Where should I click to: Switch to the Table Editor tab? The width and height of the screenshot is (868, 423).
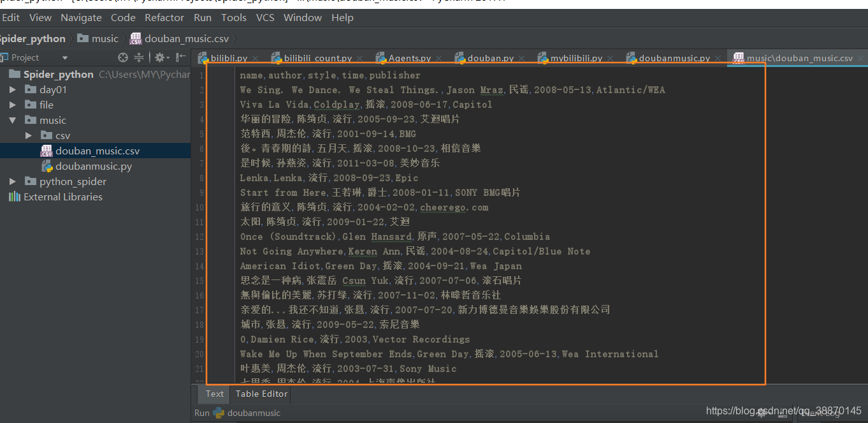coord(262,394)
